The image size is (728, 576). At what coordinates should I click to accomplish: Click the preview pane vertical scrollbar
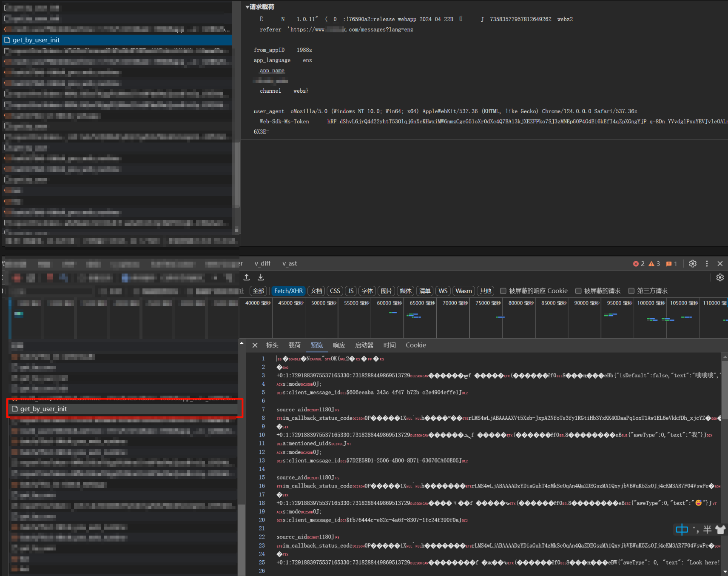(x=725, y=389)
